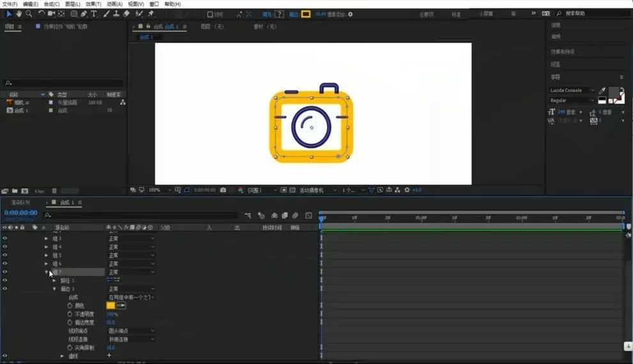Select the Type text tool
Image resolution: width=633 pixels, height=364 pixels.
pos(93,13)
